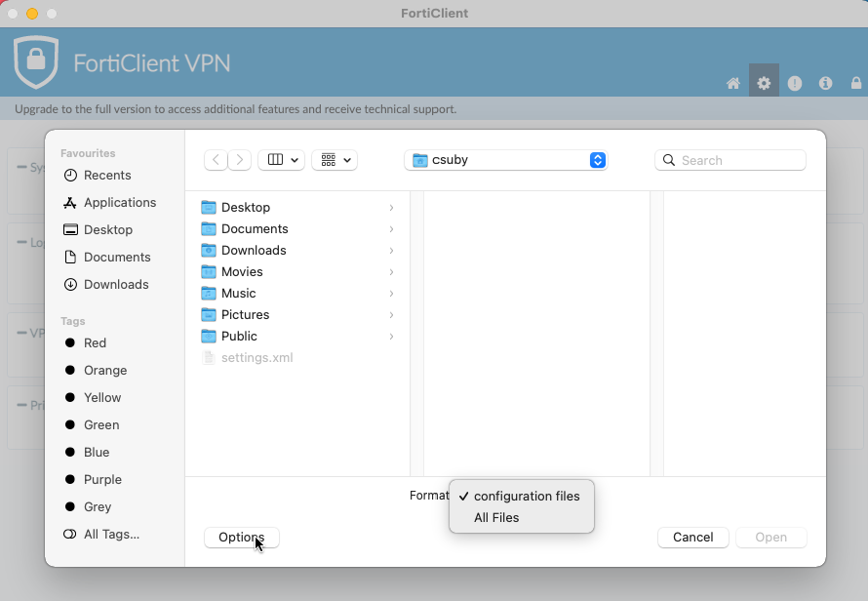This screenshot has width=868, height=601.
Task: Select Desktop in the Favourites sidebar
Action: [98, 230]
